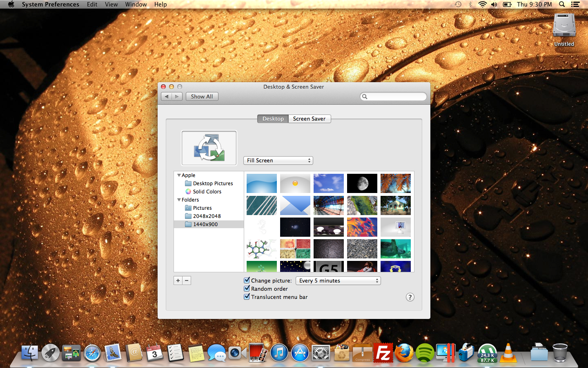The image size is (588, 368).
Task: Open yellow Notes icon in Dock
Action: 196,352
